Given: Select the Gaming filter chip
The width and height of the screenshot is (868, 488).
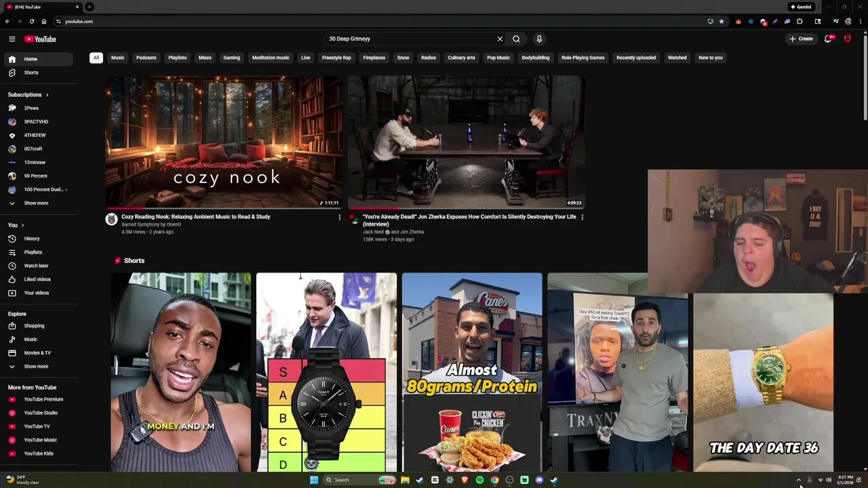Looking at the screenshot, I should pos(232,58).
